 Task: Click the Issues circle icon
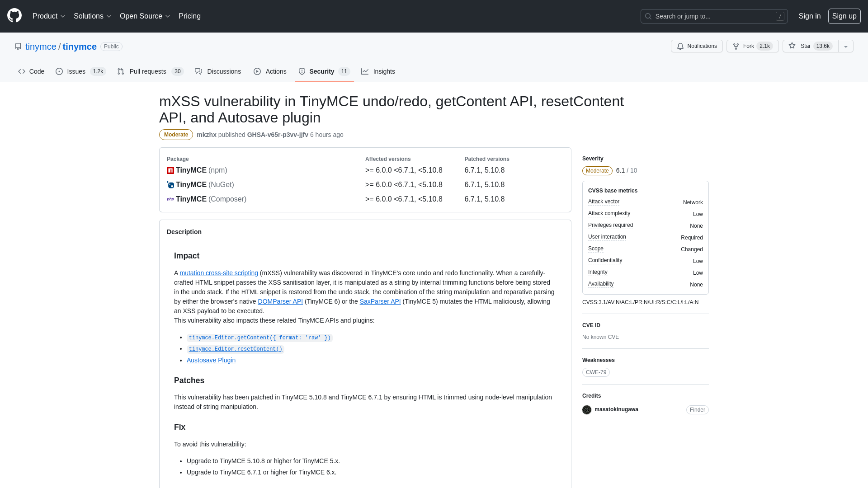59,71
